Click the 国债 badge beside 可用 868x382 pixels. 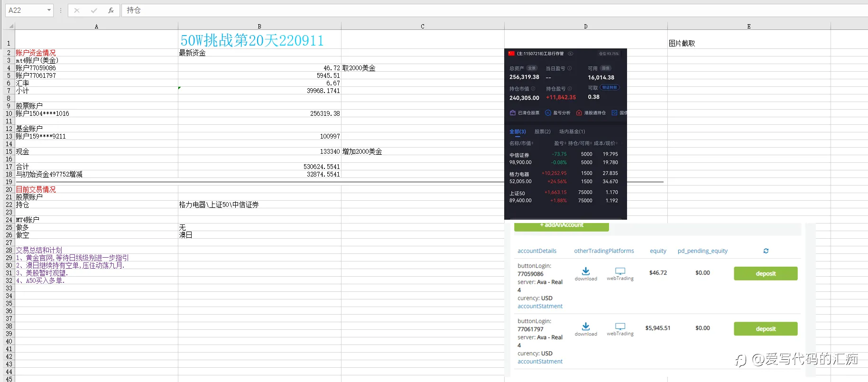pyautogui.click(x=606, y=68)
